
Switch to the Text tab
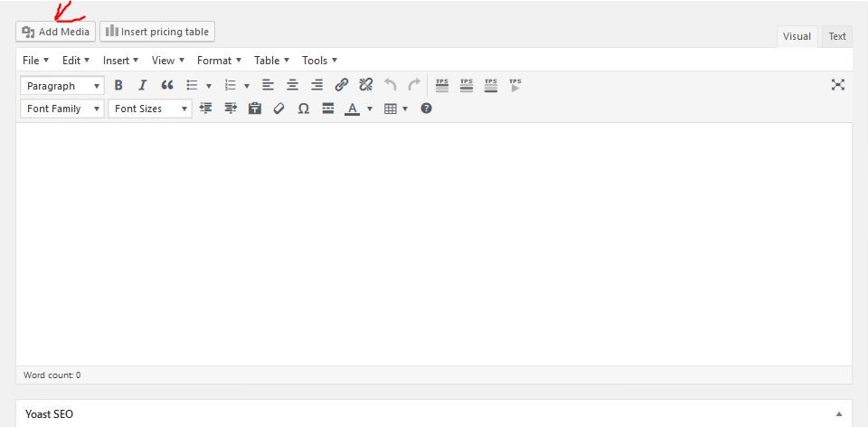[x=837, y=36]
